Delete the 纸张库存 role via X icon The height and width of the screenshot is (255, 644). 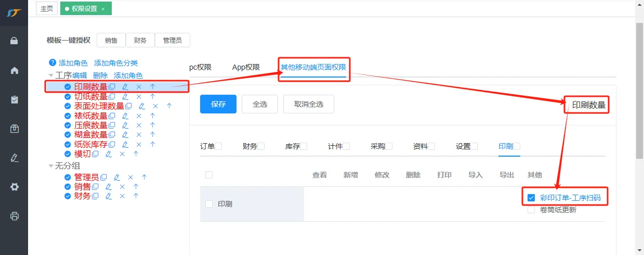coord(139,145)
